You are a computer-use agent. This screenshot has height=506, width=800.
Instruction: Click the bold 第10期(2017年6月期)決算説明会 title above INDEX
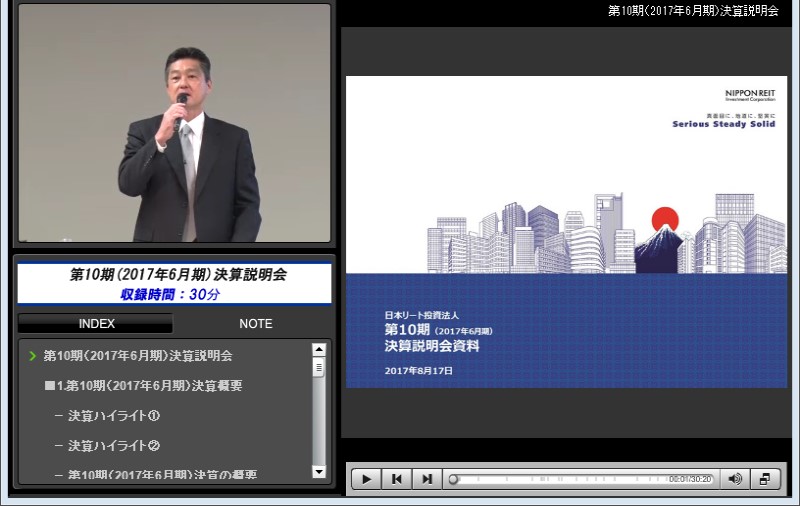tap(178, 274)
